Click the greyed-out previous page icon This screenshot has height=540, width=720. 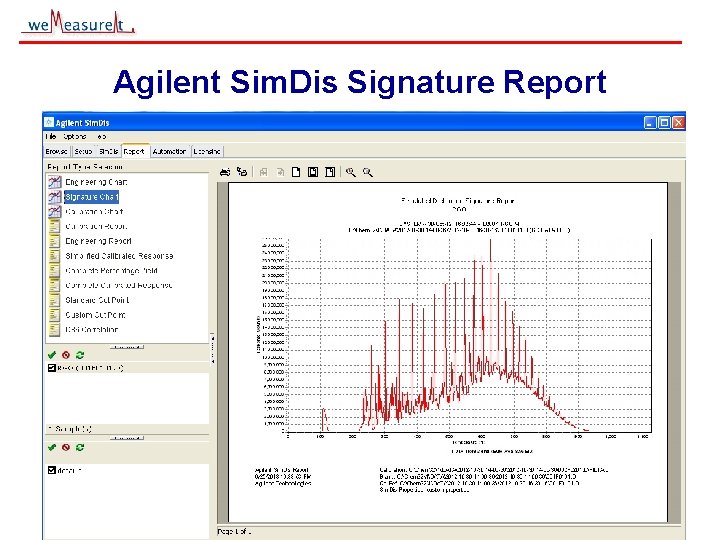(263, 172)
